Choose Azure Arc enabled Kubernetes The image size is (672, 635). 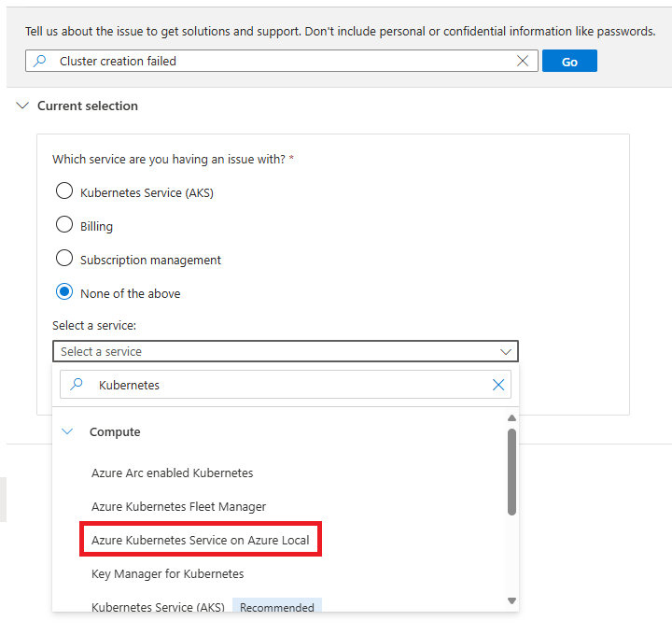[173, 473]
